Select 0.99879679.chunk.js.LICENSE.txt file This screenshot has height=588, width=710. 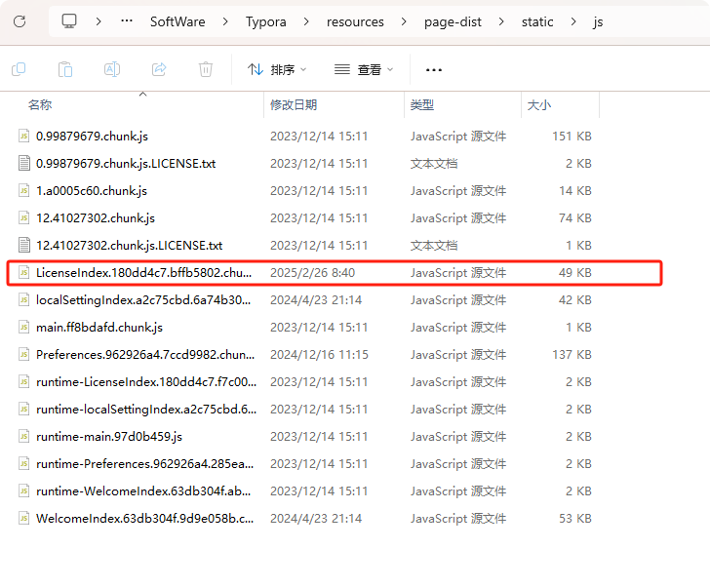click(x=126, y=164)
